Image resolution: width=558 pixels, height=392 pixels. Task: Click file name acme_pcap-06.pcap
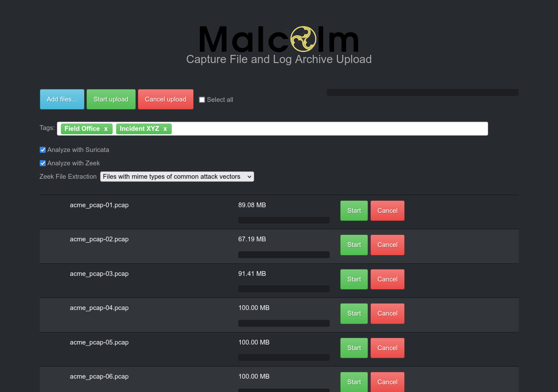click(99, 376)
